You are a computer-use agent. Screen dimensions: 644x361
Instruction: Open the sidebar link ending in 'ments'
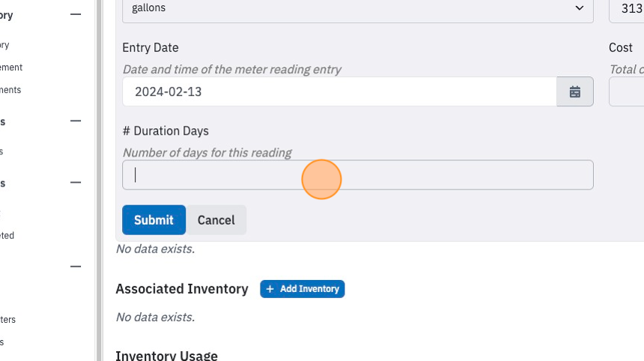pos(10,90)
